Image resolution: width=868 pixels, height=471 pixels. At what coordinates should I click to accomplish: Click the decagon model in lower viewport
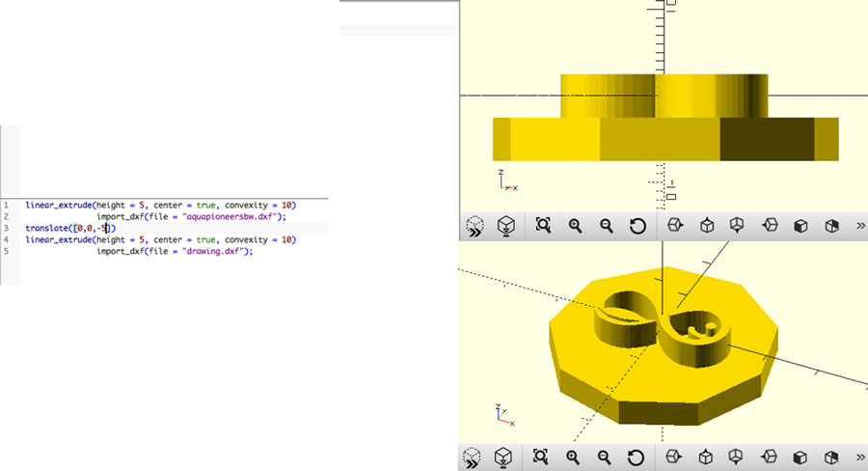(664, 346)
